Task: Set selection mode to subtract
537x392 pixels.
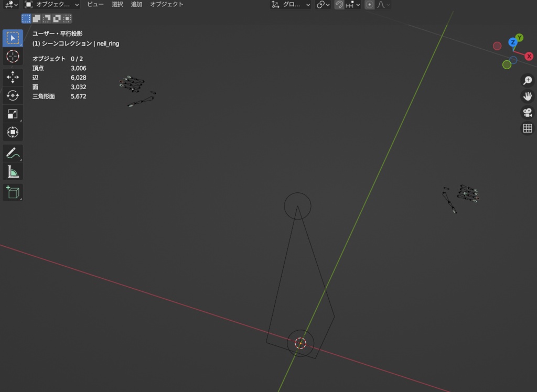Action: pyautogui.click(x=47, y=18)
